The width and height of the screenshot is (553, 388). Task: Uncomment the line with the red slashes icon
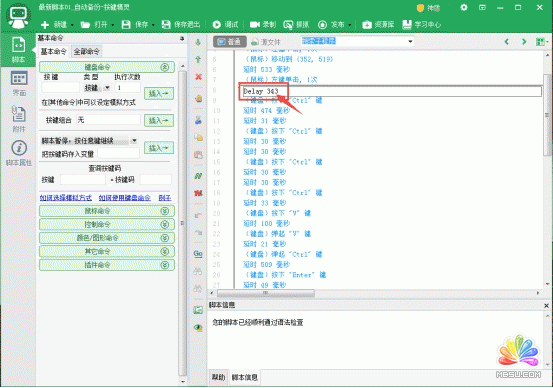[x=198, y=193]
